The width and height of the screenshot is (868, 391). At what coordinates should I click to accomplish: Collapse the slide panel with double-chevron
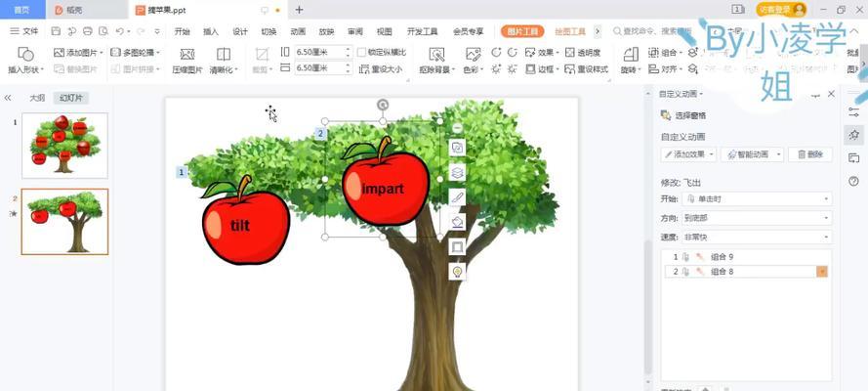(8, 98)
